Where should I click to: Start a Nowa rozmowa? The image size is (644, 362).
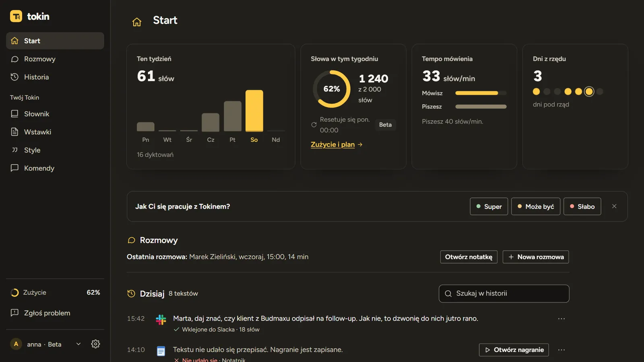[x=536, y=257]
